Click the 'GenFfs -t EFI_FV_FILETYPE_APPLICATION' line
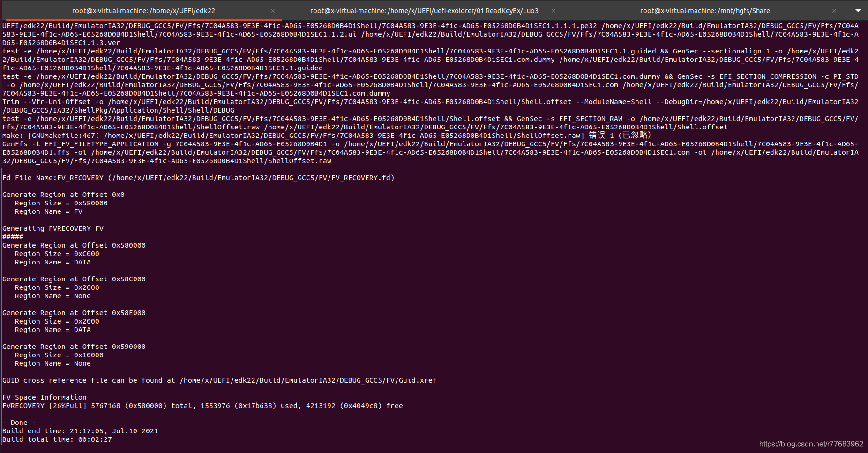 (x=430, y=152)
